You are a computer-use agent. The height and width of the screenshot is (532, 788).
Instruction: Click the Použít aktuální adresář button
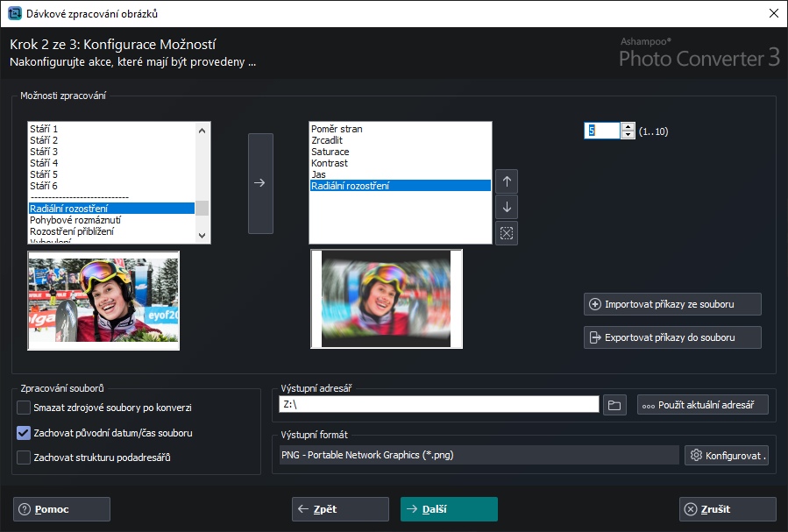(703, 405)
